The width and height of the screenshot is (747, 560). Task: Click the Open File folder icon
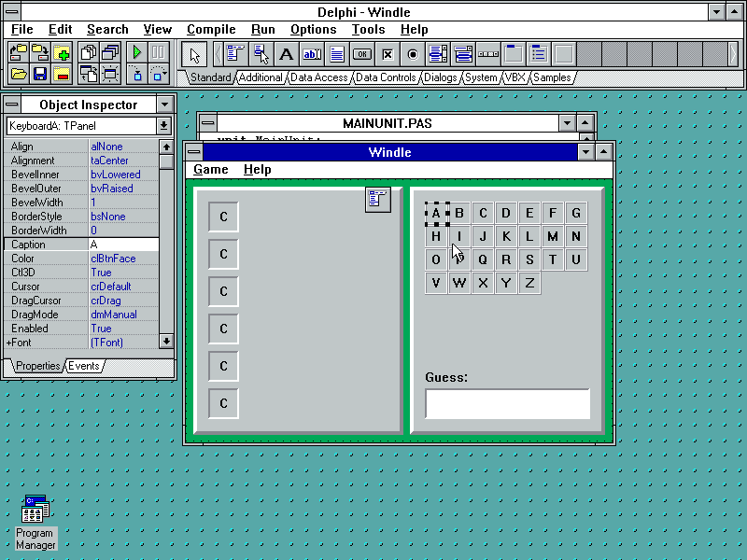[x=18, y=75]
